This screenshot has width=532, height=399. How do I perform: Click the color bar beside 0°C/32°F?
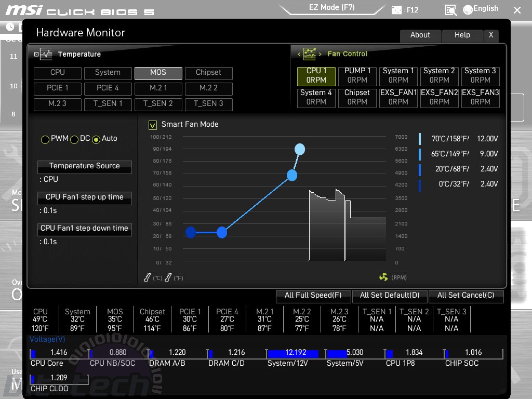[420, 185]
